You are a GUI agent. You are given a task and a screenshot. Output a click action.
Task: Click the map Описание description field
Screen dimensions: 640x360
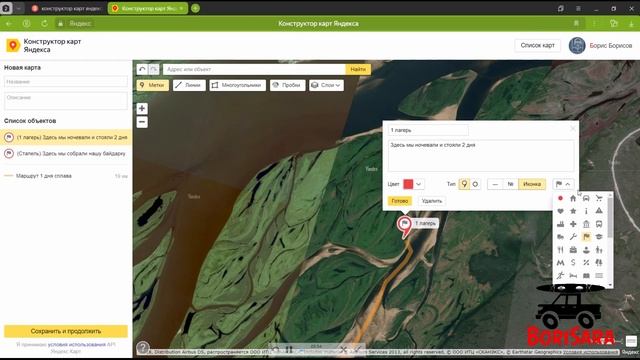(x=66, y=101)
